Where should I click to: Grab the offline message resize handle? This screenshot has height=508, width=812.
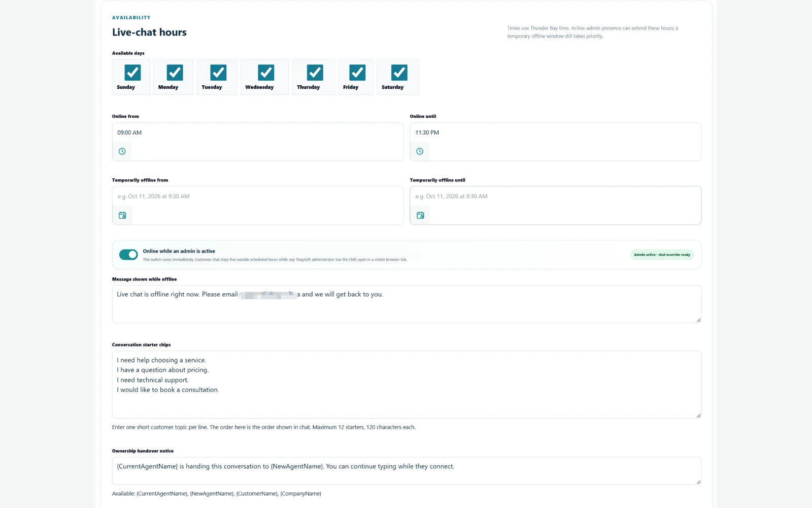click(699, 320)
